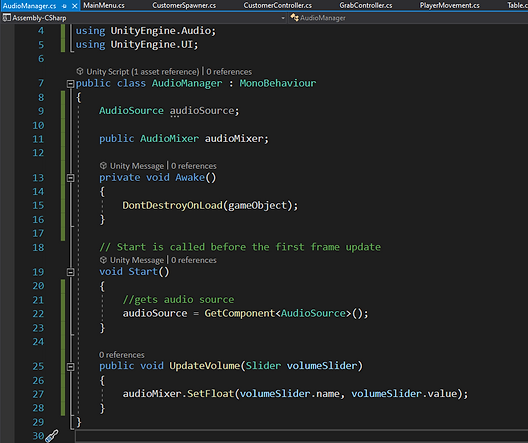
Task: Click the DontDestroyOnLoad call on line 15
Action: (x=172, y=205)
